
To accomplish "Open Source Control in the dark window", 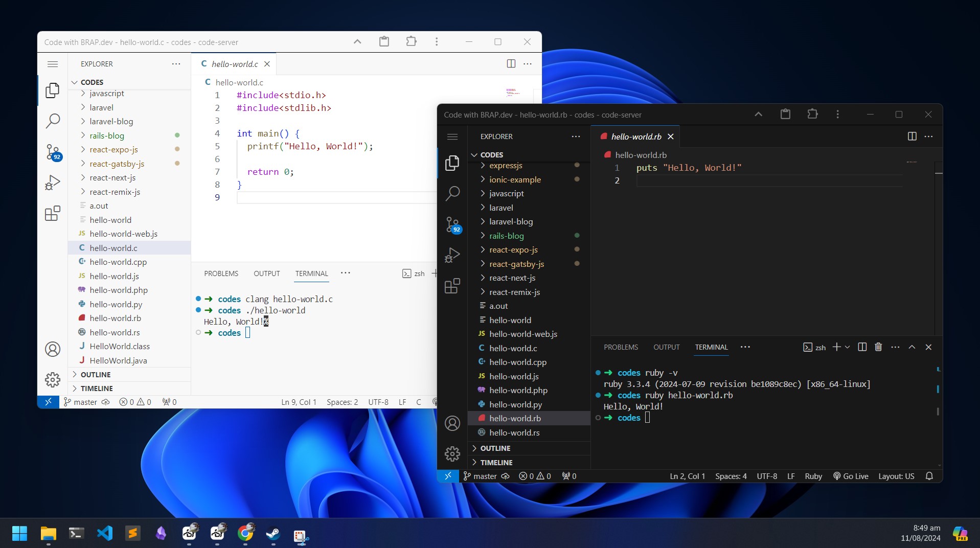I will coord(452,224).
